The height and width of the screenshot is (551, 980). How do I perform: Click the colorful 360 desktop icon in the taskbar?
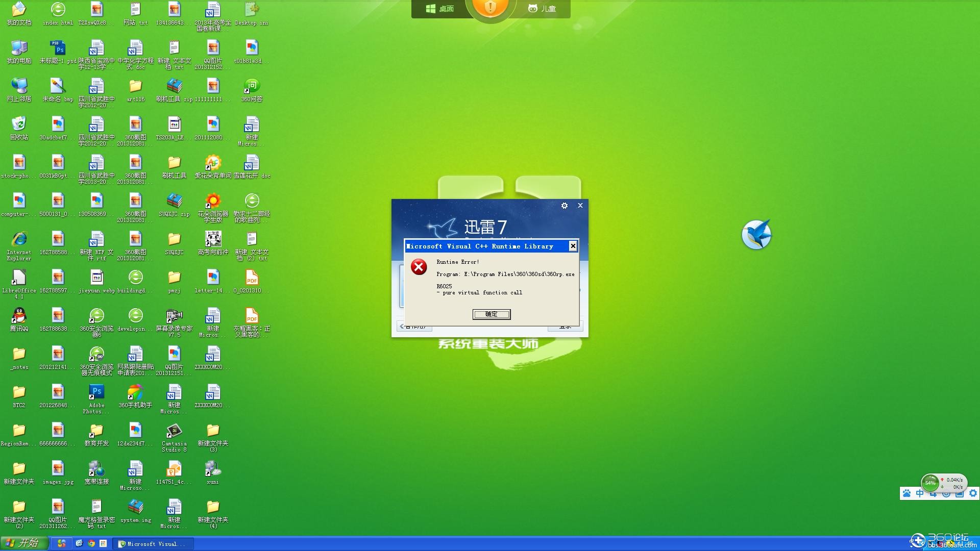click(x=62, y=544)
